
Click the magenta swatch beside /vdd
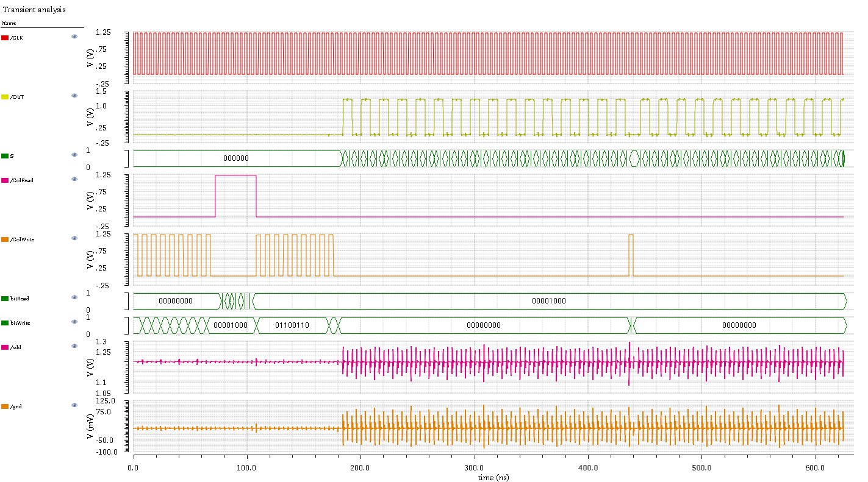(x=5, y=347)
